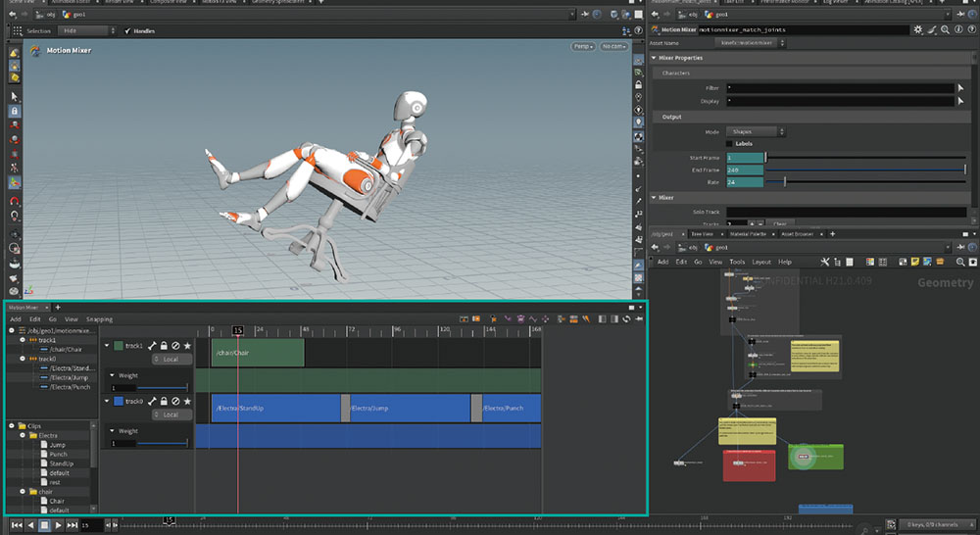Click the bone icon on track0
Screen dimensions: 980x535
[152, 401]
